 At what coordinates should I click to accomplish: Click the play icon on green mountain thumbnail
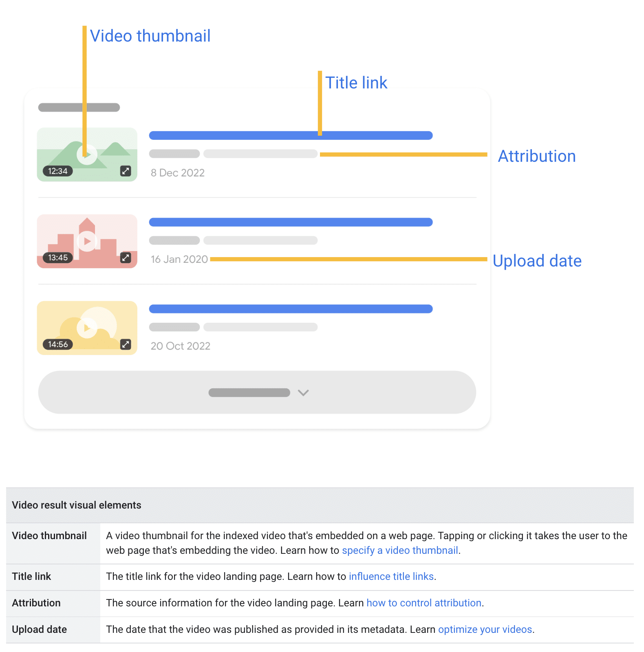coord(87,154)
